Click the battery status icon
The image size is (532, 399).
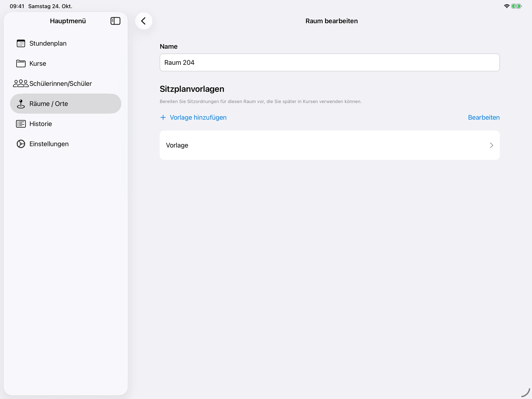click(516, 6)
